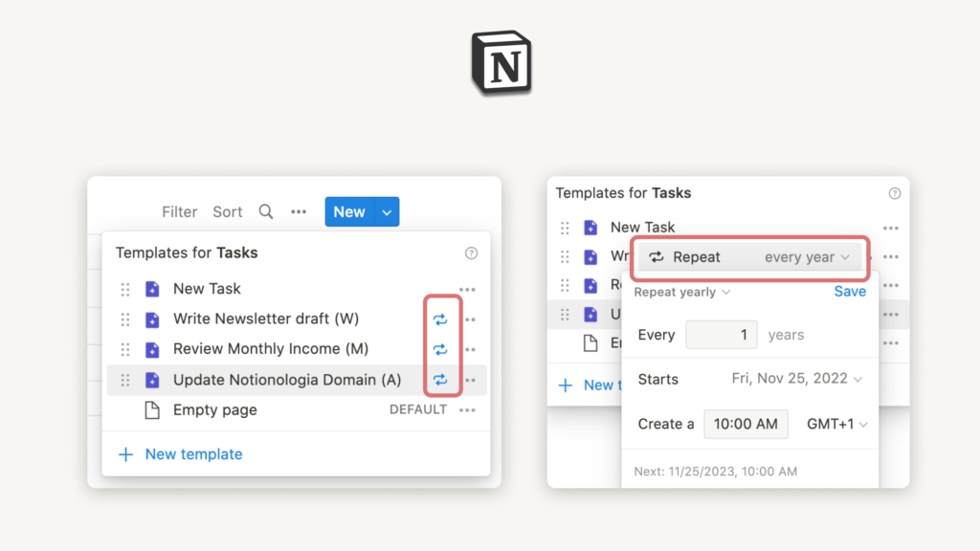Open the Sort option in left panel
The image size is (980, 551).
pos(228,211)
